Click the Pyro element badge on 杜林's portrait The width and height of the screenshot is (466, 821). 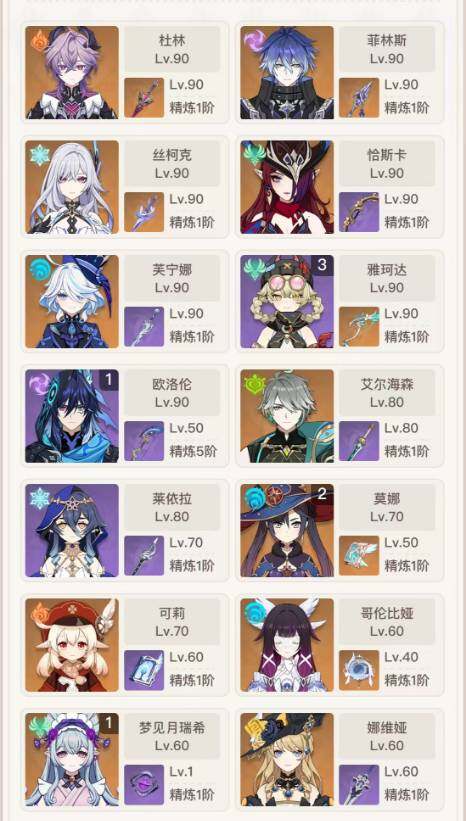point(40,40)
